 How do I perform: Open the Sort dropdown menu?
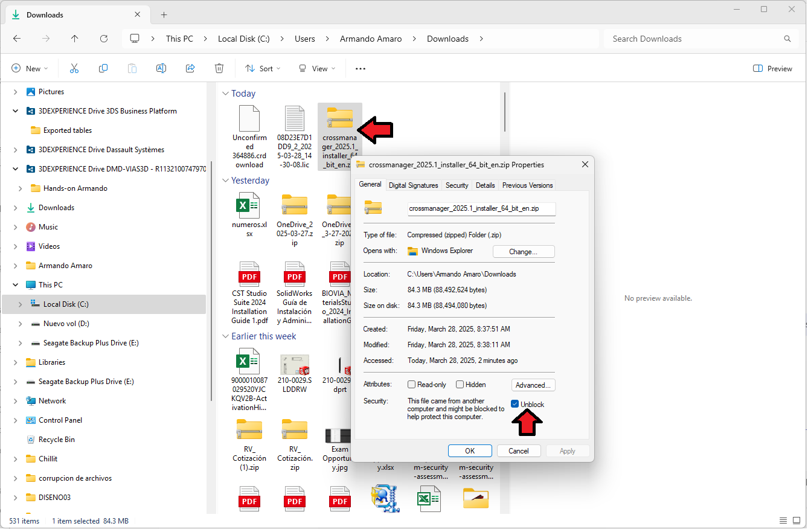tap(263, 69)
